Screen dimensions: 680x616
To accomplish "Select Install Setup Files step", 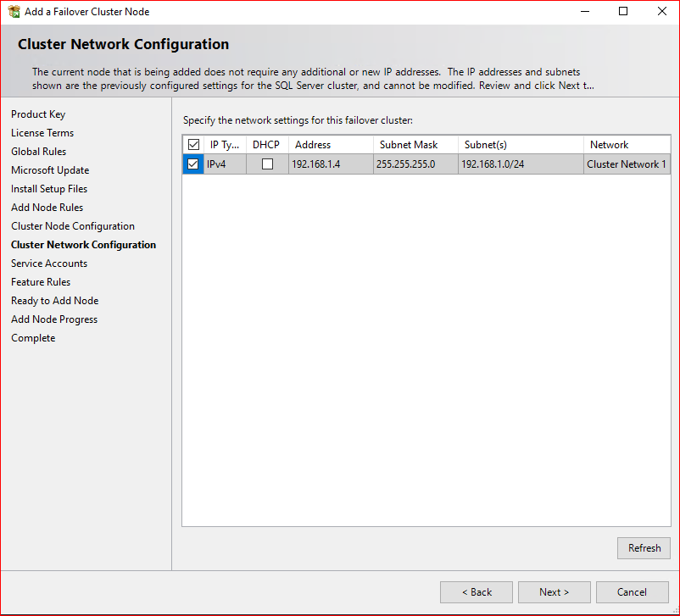I will pyautogui.click(x=49, y=189).
